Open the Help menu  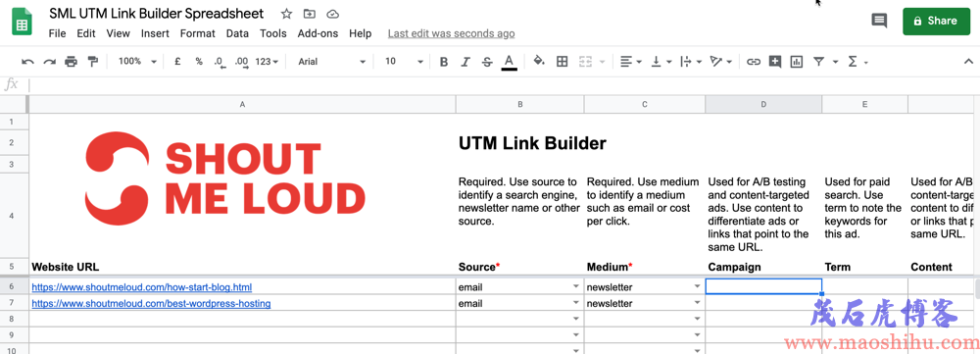pyautogui.click(x=361, y=33)
